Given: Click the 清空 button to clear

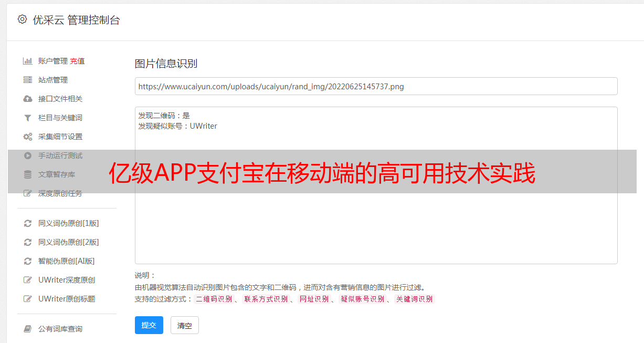Looking at the screenshot, I should 185,325.
